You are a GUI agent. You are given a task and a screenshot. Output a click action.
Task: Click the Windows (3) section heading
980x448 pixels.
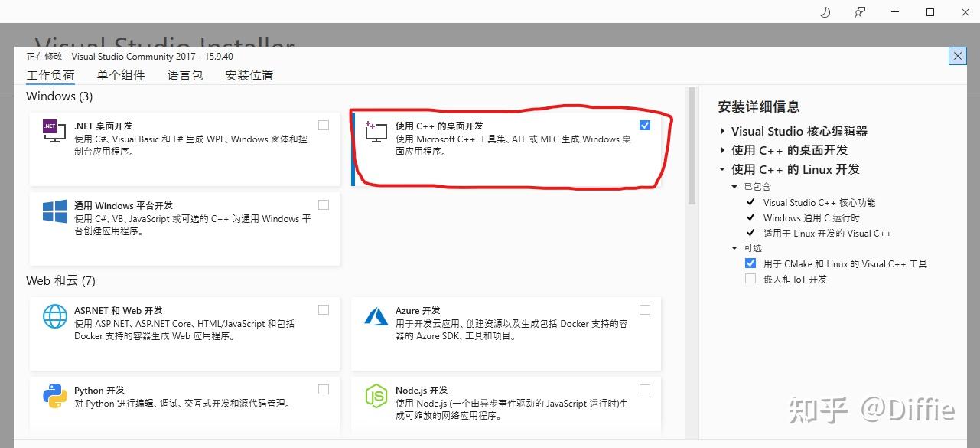click(60, 96)
